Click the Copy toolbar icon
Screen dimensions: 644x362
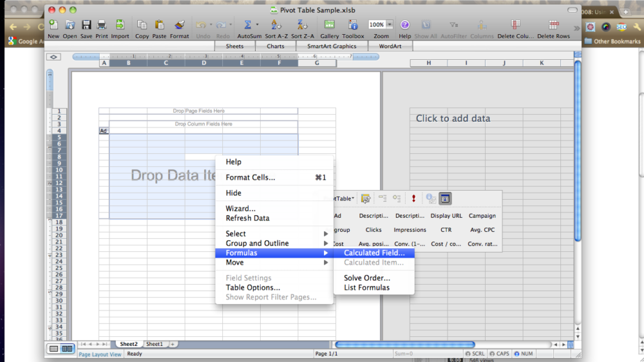click(142, 25)
